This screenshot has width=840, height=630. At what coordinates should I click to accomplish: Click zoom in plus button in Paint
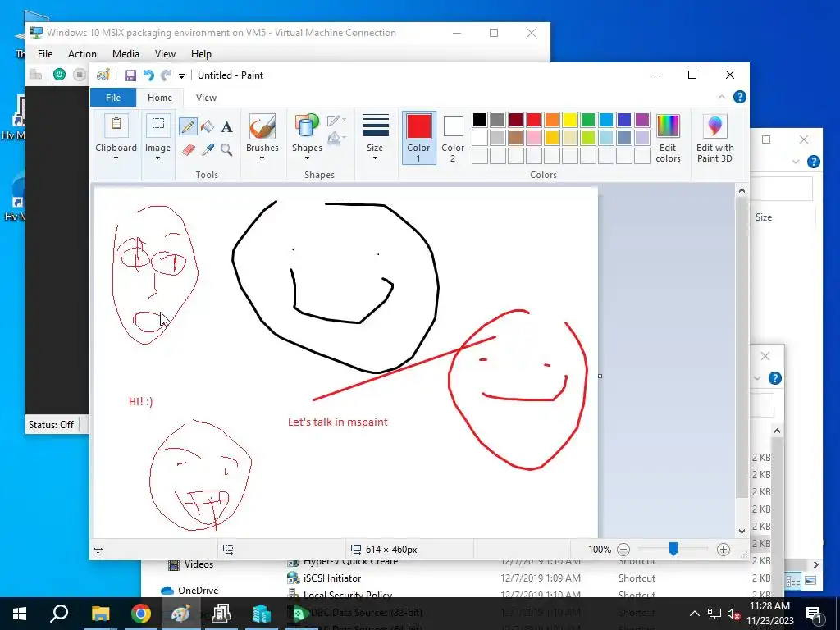pos(724,549)
